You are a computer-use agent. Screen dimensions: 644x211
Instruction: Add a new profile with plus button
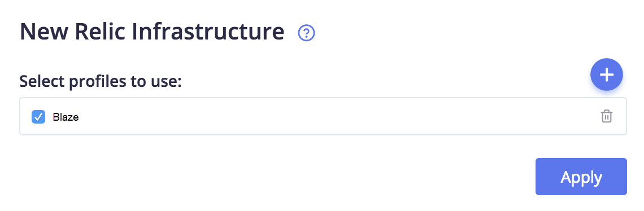607,74
